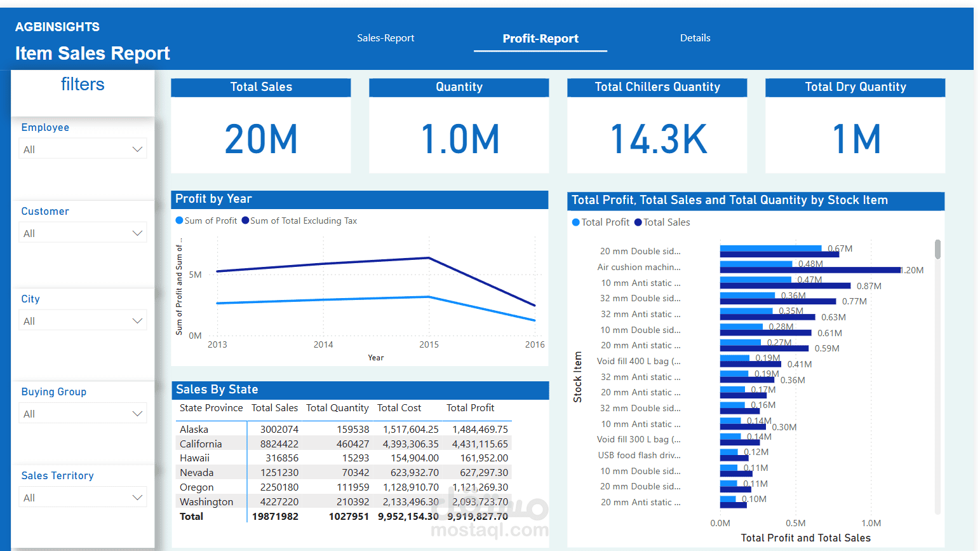Click the Air cushion machine bar label
Viewport: 980px width, 551px height.
click(638, 267)
